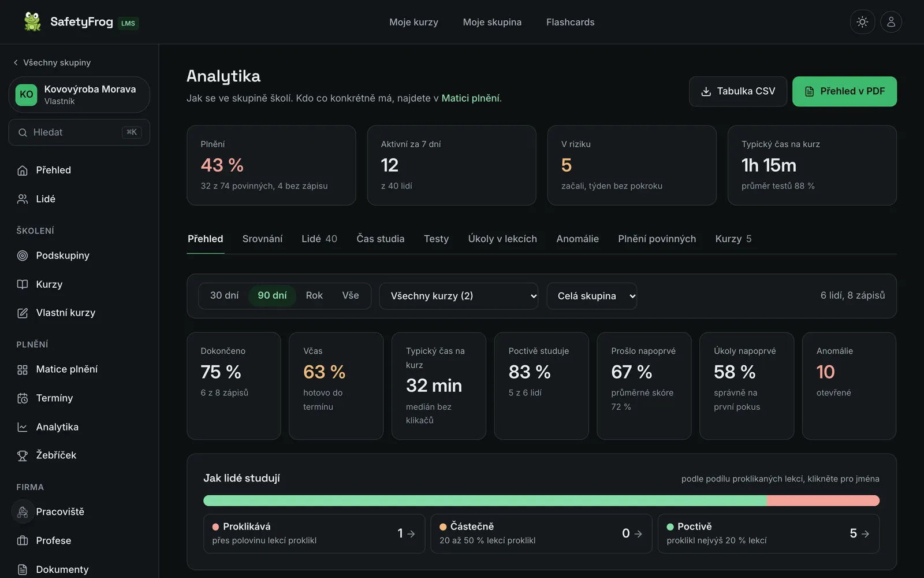This screenshot has width=924, height=578.
Task: Select the Vše period option
Action: coord(351,295)
